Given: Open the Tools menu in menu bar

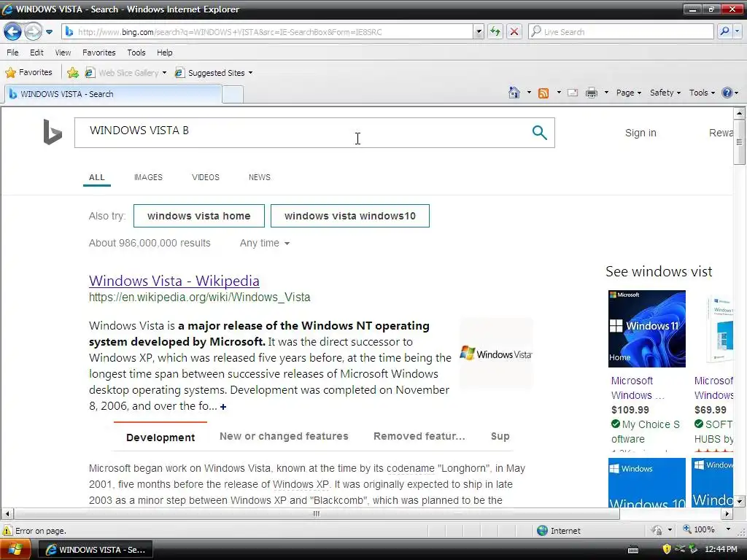Looking at the screenshot, I should (136, 52).
